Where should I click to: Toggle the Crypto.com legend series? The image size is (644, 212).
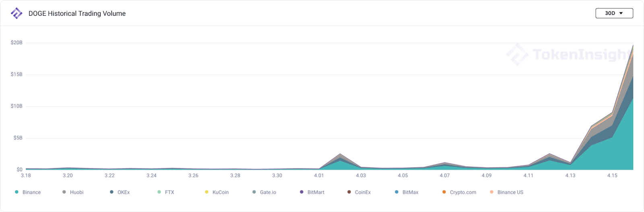[x=459, y=192]
